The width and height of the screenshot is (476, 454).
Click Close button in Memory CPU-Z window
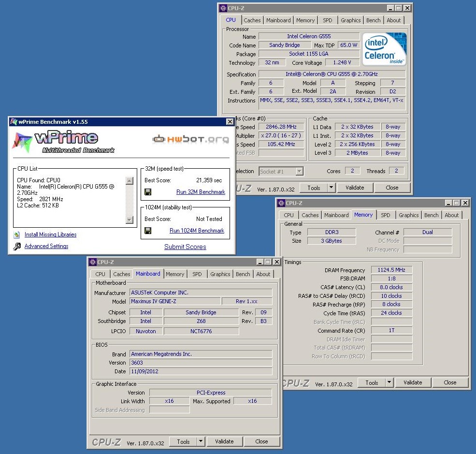[450, 382]
